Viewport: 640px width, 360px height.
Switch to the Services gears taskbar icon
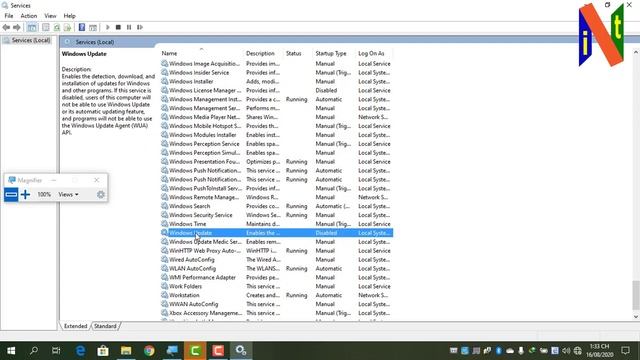241,351
